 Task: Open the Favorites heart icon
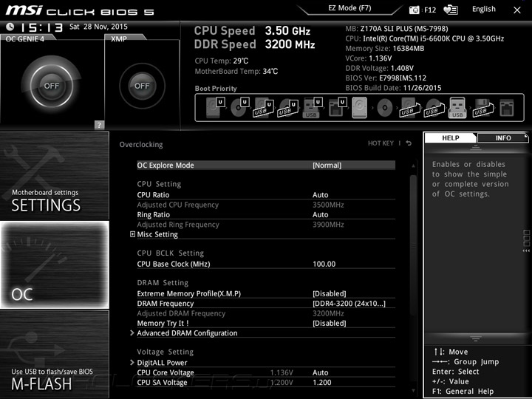[451, 10]
